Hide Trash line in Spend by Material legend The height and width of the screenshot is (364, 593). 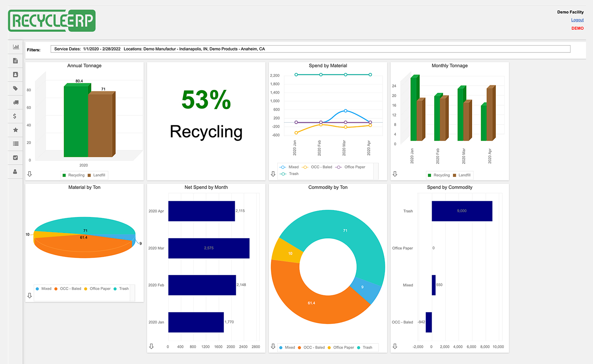point(290,174)
